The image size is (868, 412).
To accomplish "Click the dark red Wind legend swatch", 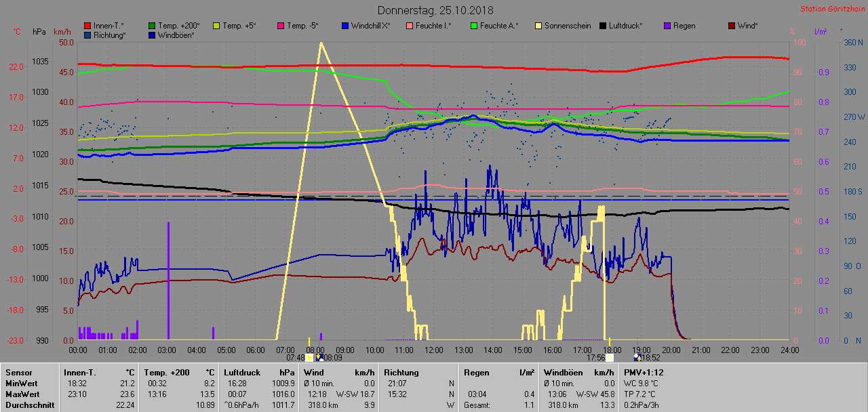I will click(x=732, y=26).
